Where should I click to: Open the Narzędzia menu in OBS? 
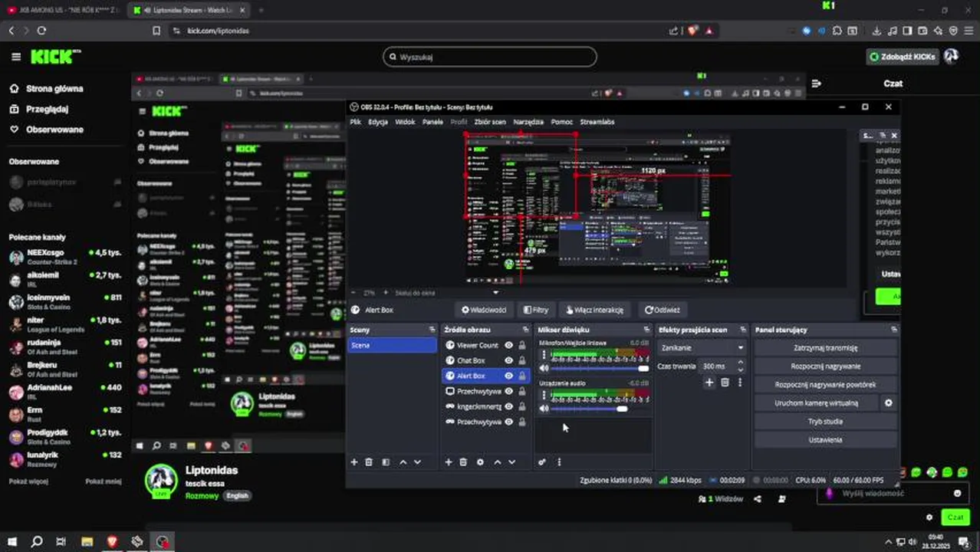528,122
